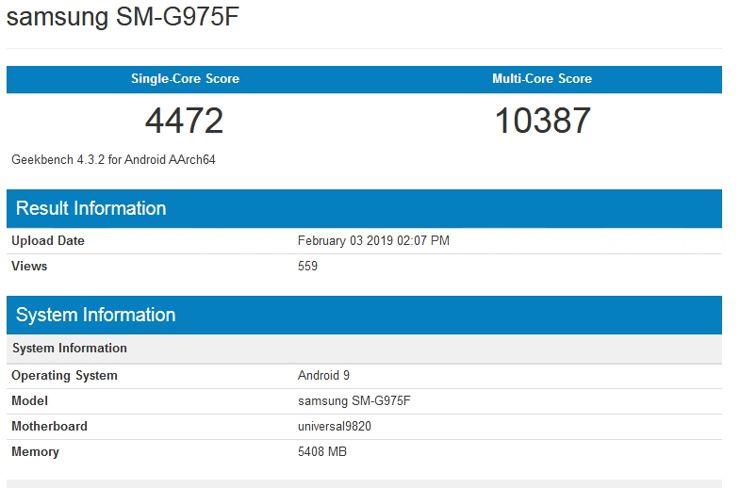Image resolution: width=740 pixels, height=488 pixels.
Task: Select the multi-core value 10387
Action: pyautogui.click(x=543, y=120)
